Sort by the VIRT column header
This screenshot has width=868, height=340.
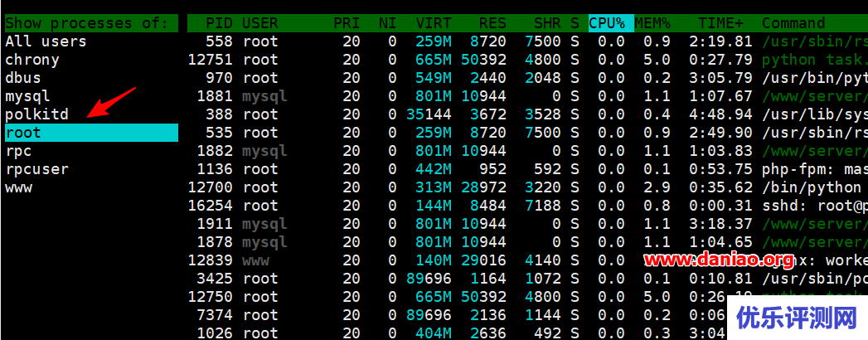tap(434, 23)
